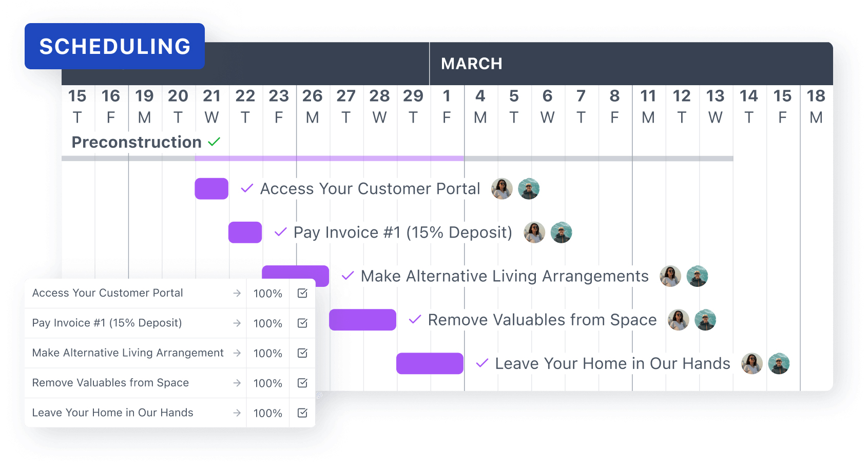Select the Gantt bar for Leave Your Home in Our Hands
The width and height of the screenshot is (868, 467).
coord(429,363)
